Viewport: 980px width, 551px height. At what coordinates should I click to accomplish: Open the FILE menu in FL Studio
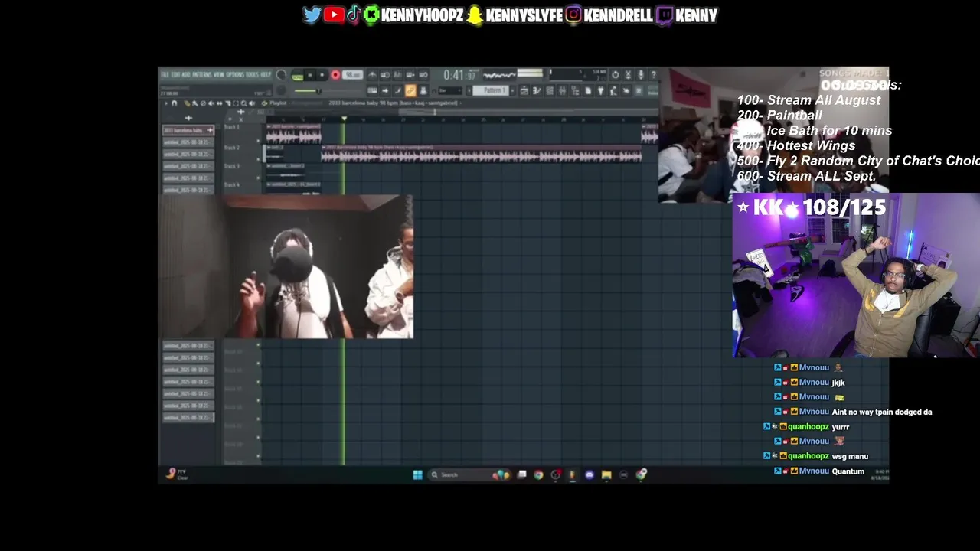point(165,74)
